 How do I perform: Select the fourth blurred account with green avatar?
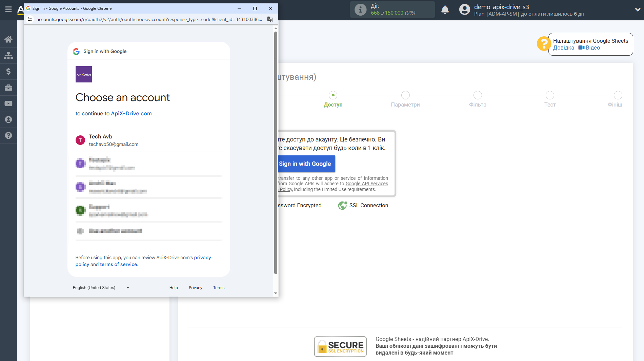pyautogui.click(x=149, y=210)
